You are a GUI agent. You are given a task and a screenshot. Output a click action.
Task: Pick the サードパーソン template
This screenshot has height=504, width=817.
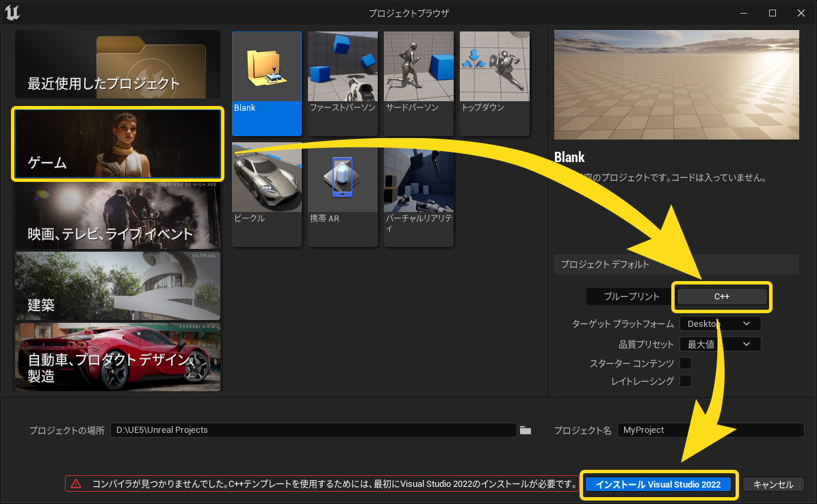tap(418, 83)
